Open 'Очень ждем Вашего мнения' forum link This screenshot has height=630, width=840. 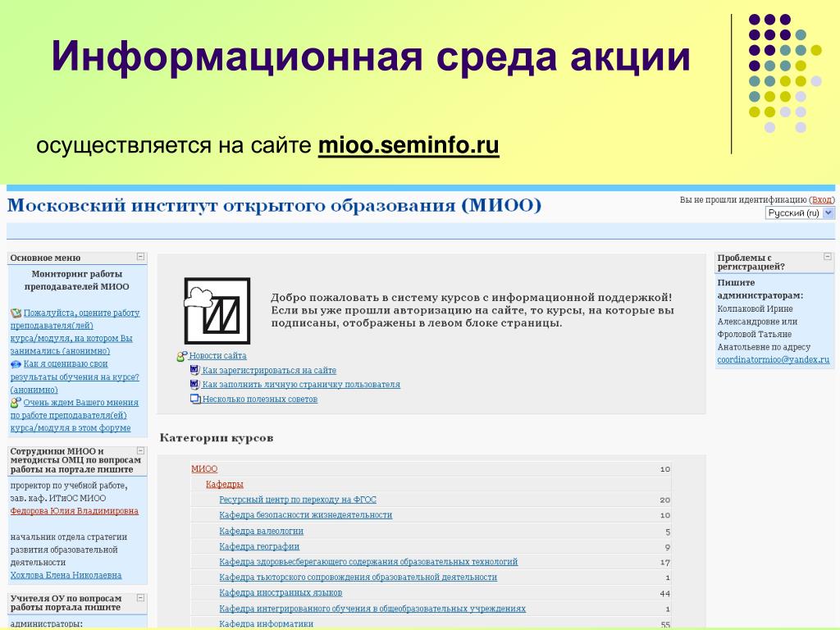tap(74, 415)
